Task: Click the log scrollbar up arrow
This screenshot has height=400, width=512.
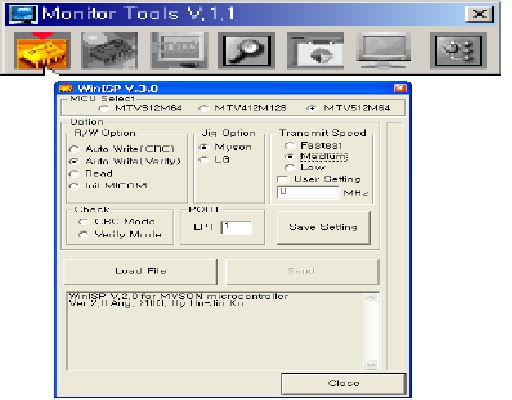Action: 371,298
